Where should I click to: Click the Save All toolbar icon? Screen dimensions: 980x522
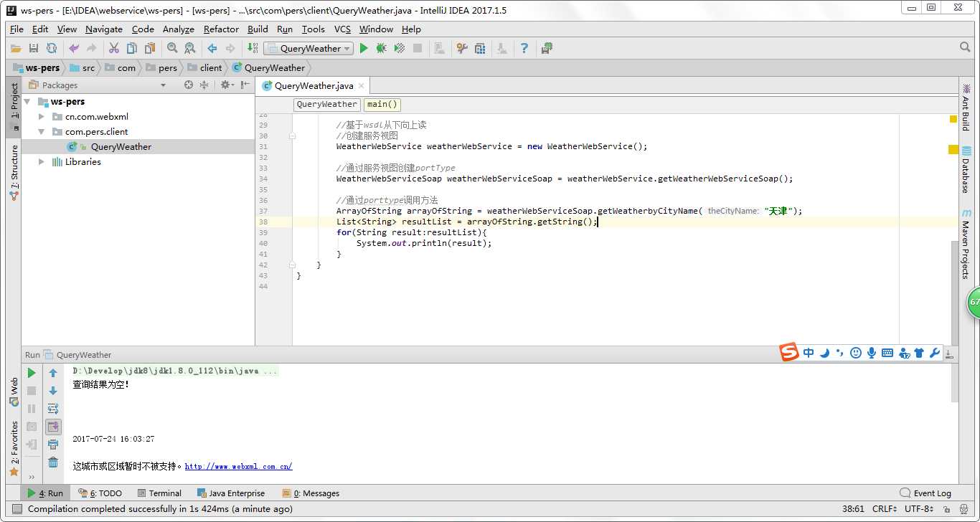click(x=34, y=48)
